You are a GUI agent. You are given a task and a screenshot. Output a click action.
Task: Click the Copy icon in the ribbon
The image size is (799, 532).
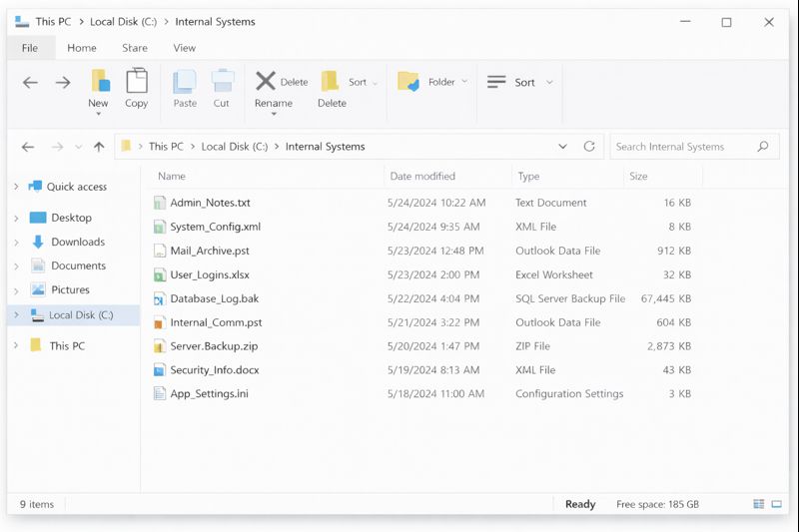(137, 82)
